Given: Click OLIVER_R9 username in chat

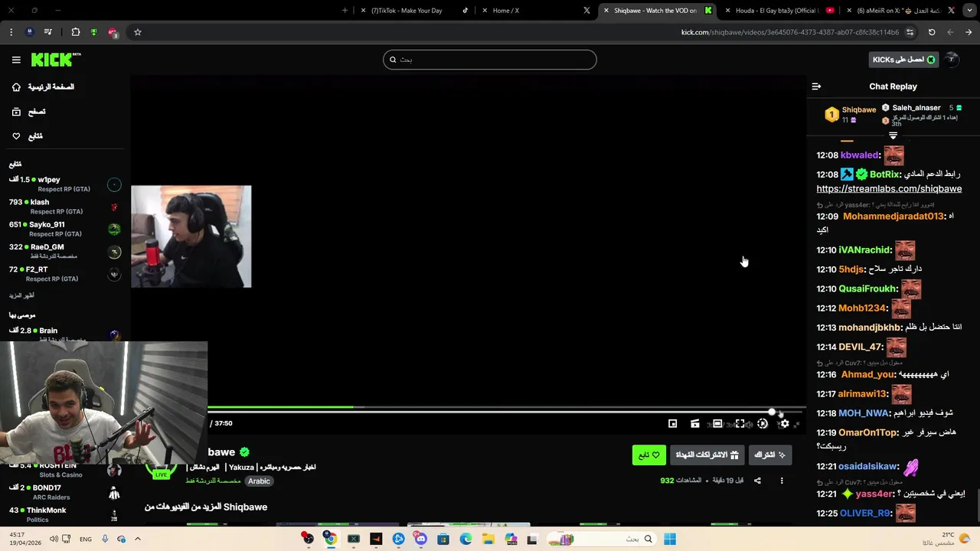Looking at the screenshot, I should click(865, 514).
